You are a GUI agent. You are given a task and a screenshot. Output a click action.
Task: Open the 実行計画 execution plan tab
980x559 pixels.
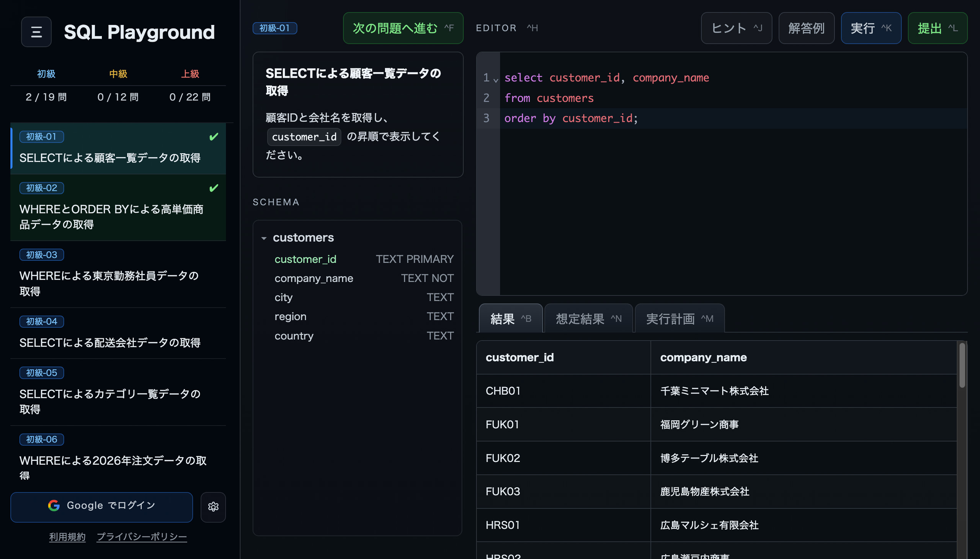pyautogui.click(x=679, y=319)
